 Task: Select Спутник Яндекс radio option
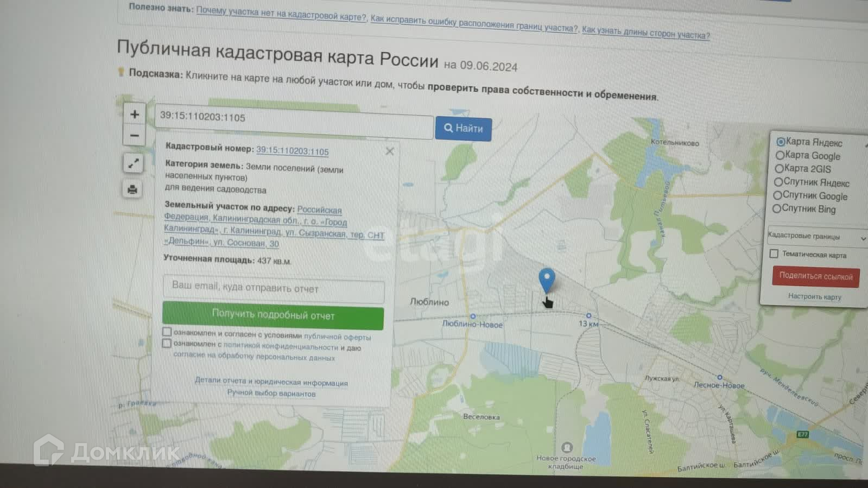[x=778, y=182]
